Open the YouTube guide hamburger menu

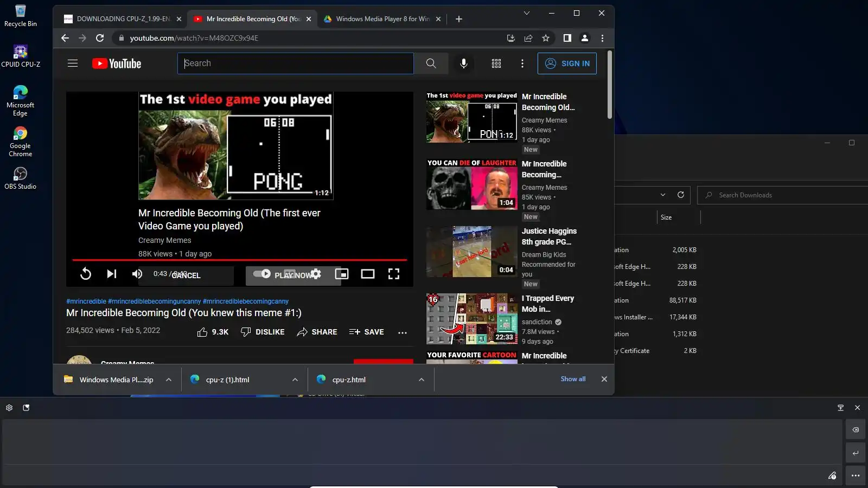tap(73, 63)
